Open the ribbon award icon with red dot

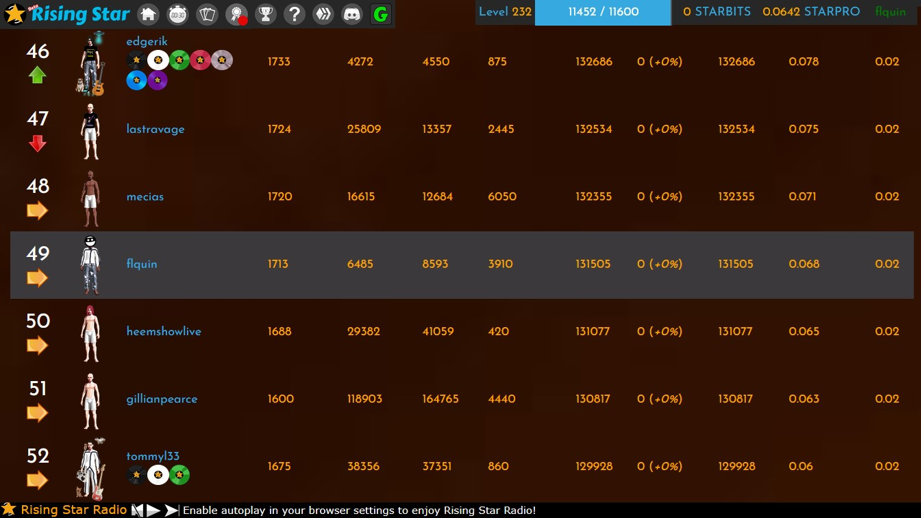(x=236, y=14)
